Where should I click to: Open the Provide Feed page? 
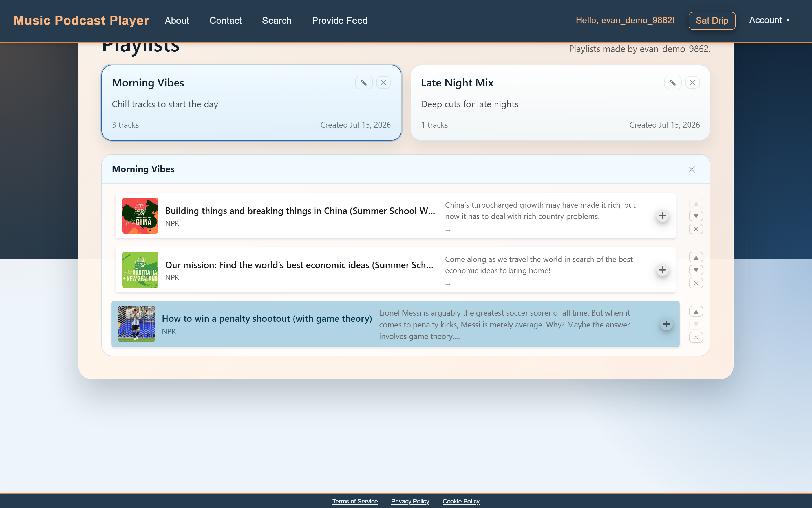tap(339, 21)
